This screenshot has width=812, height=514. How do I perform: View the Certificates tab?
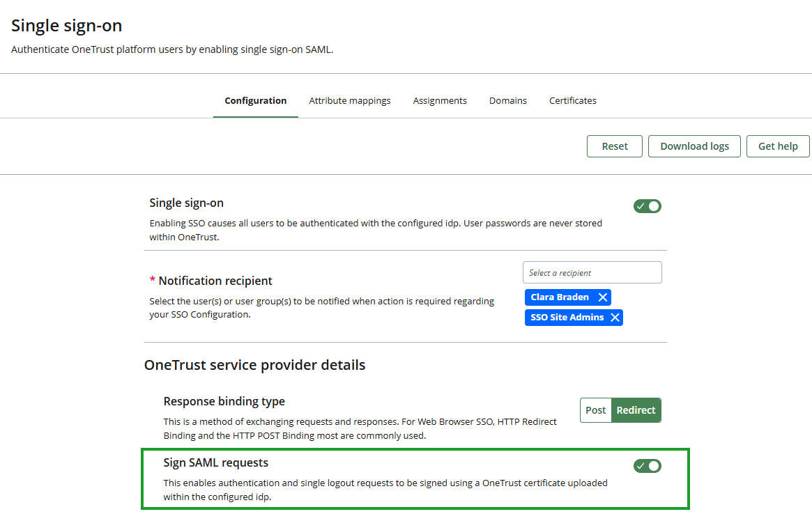coord(573,100)
